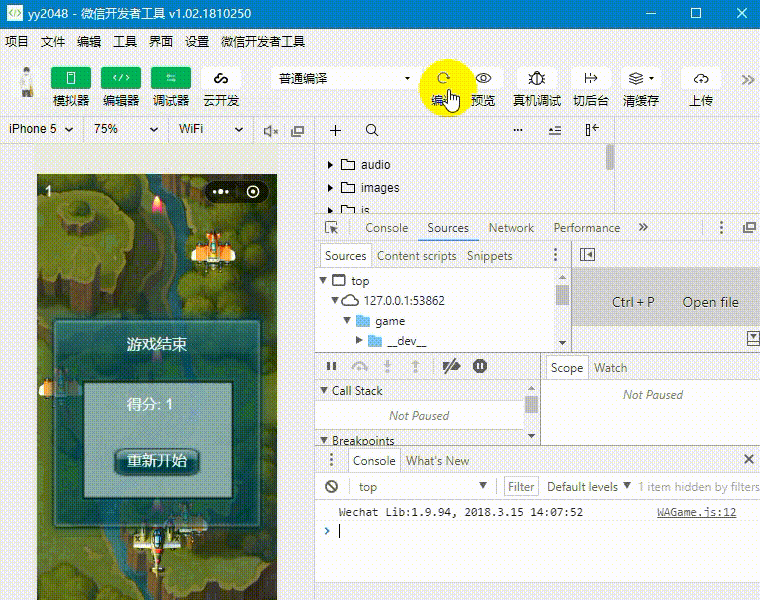Show more toolbar items chevron

tap(748, 79)
